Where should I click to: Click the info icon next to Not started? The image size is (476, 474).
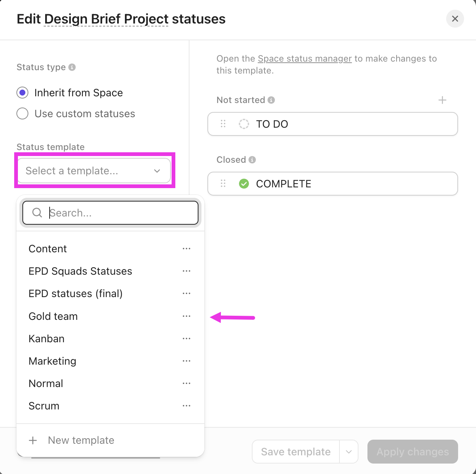pyautogui.click(x=271, y=100)
